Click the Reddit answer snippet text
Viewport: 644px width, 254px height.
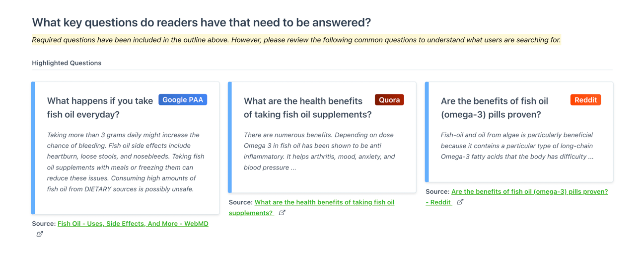click(517, 146)
